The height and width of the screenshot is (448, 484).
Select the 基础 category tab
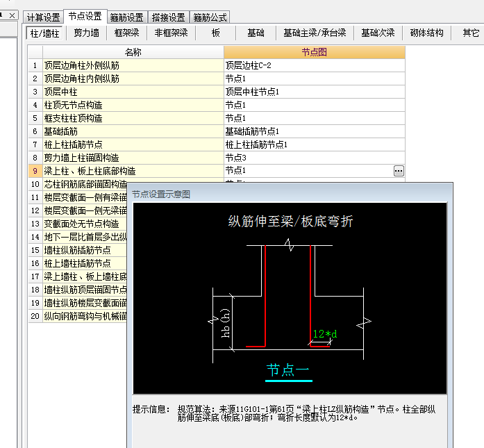tap(256, 33)
